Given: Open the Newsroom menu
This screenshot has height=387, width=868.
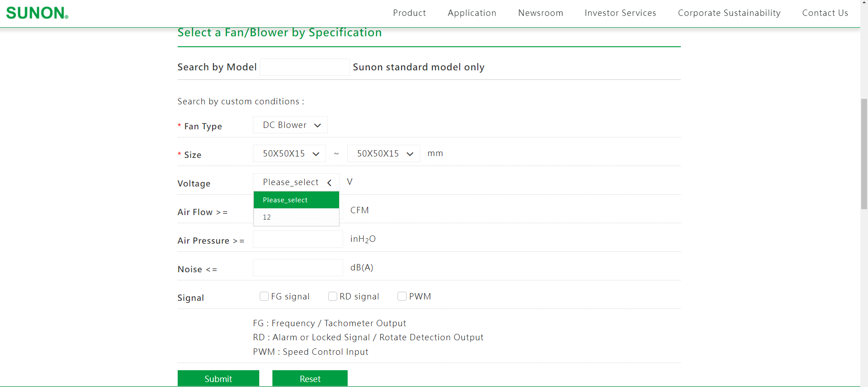Looking at the screenshot, I should (540, 13).
